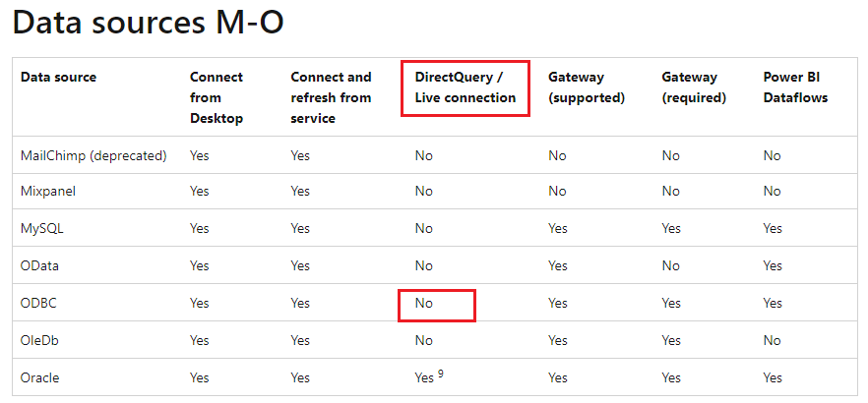The width and height of the screenshot is (868, 403).
Task: Click the Gateway (required) column header
Action: click(694, 87)
